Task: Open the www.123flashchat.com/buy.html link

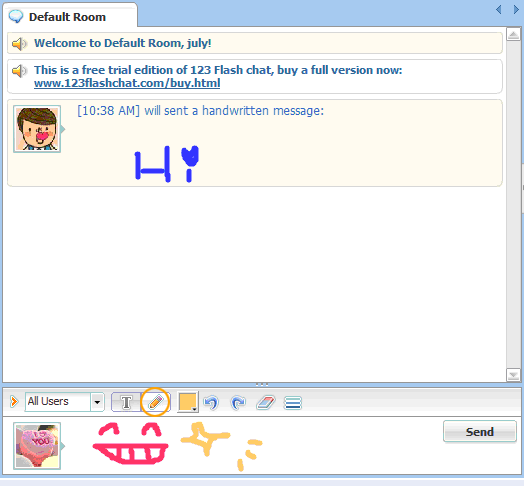Action: (127, 83)
